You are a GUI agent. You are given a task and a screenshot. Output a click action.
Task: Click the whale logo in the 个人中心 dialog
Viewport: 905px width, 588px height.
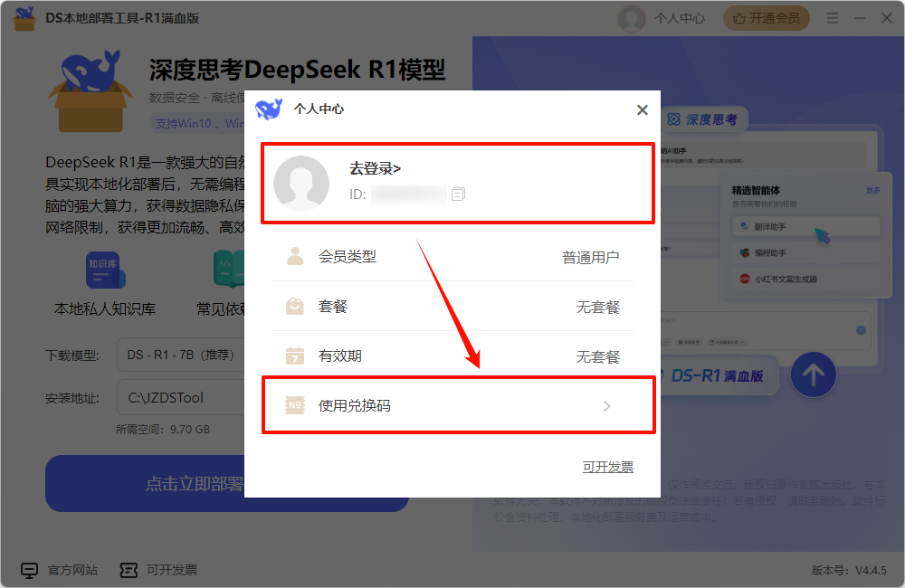[269, 110]
